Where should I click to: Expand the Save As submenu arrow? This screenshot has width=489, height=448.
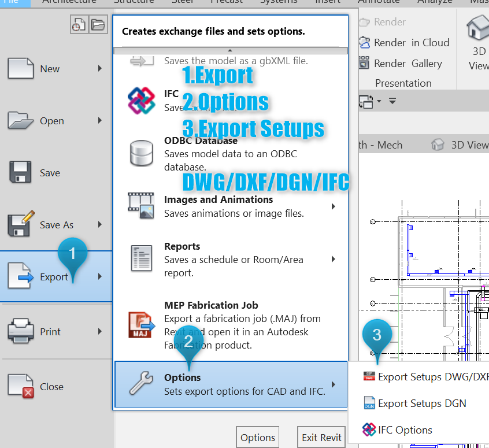tap(100, 225)
